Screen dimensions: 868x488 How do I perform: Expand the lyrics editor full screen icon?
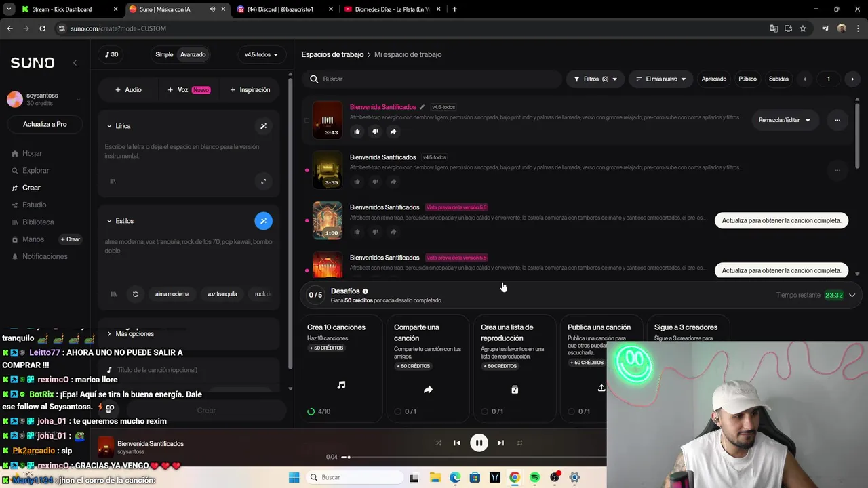[264, 181]
